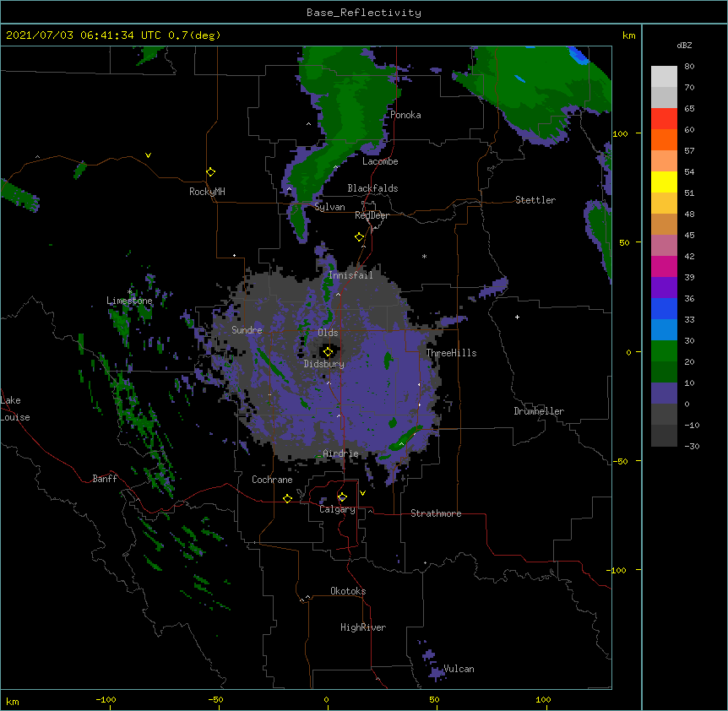Click the Cochrane city label
Viewport: 728px width, 711px height.
272,480
